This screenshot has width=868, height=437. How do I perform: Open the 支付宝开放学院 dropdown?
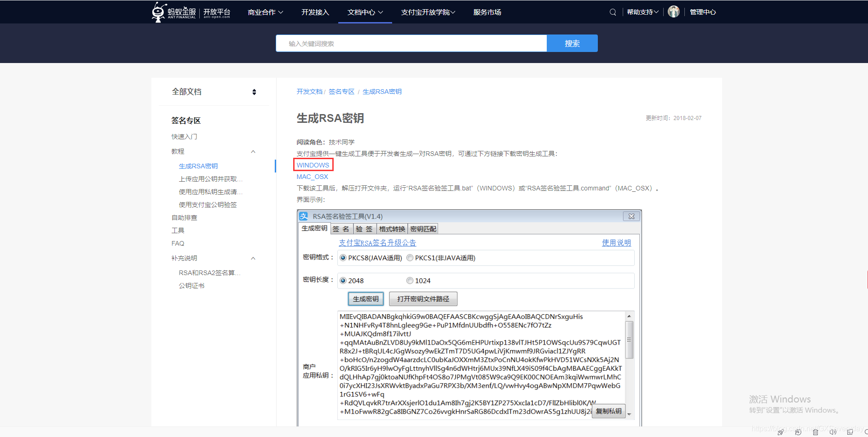coord(428,12)
